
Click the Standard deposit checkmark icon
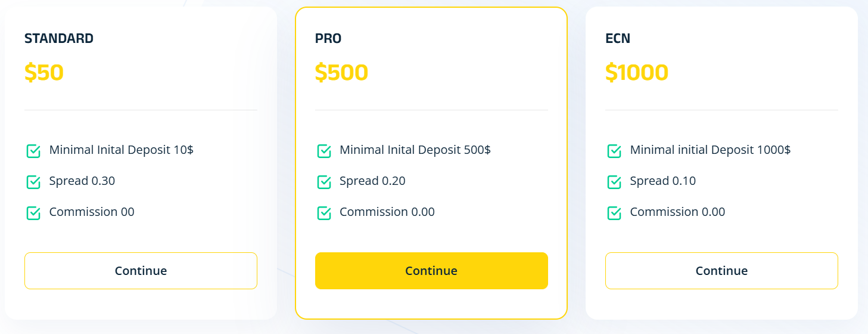point(33,151)
